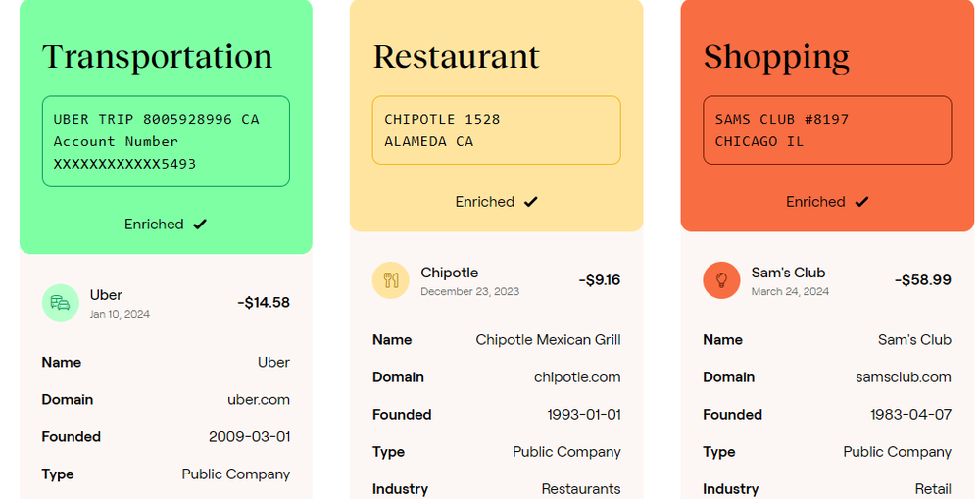
Task: Select the UBER TRIP raw transaction box
Action: tap(166, 141)
